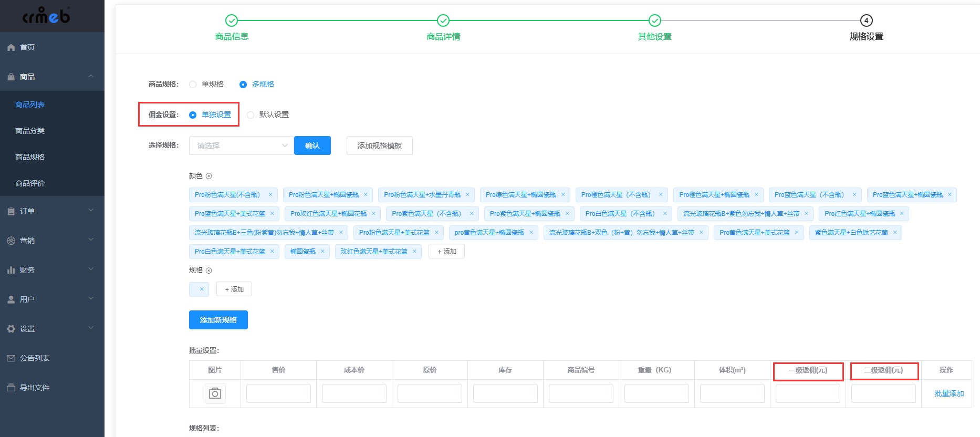Screen dimensions: 980x437
Task: Open 商品评价 in the sidebar
Action: point(30,183)
